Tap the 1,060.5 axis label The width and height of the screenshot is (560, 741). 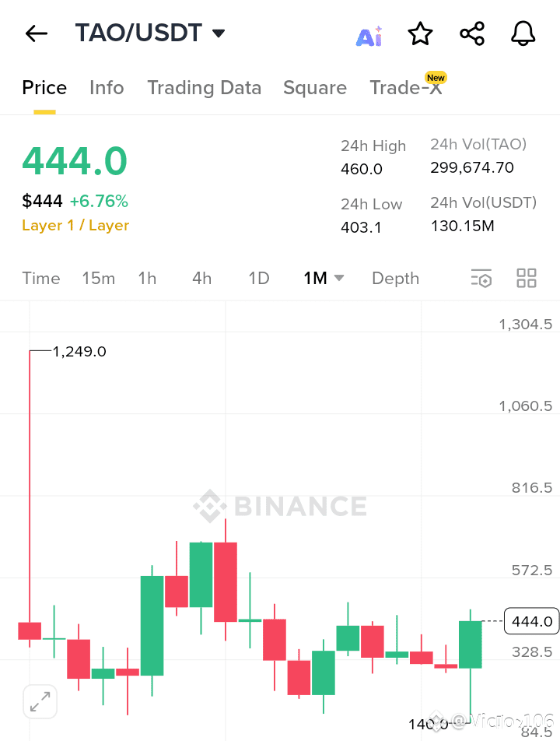(x=526, y=406)
